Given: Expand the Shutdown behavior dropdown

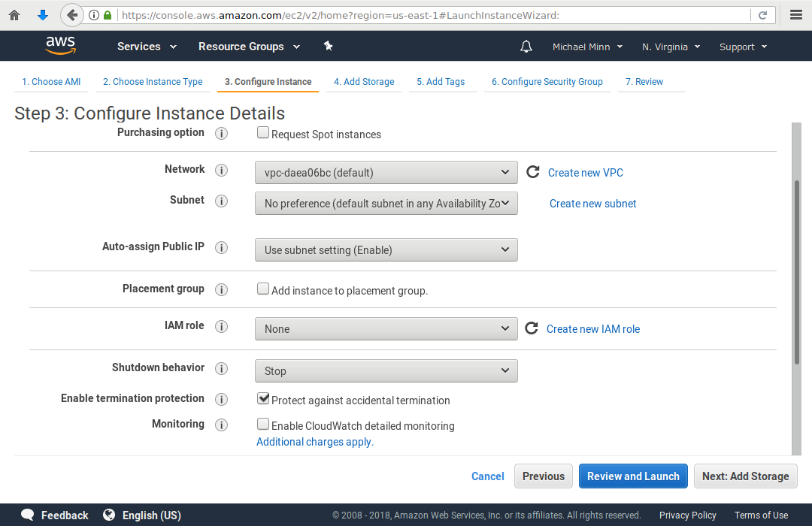Looking at the screenshot, I should 386,370.
